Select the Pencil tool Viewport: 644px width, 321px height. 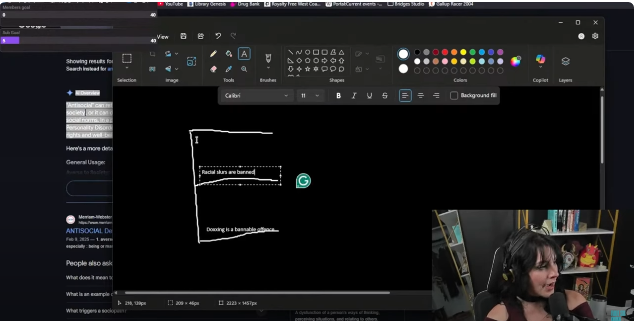tap(213, 54)
